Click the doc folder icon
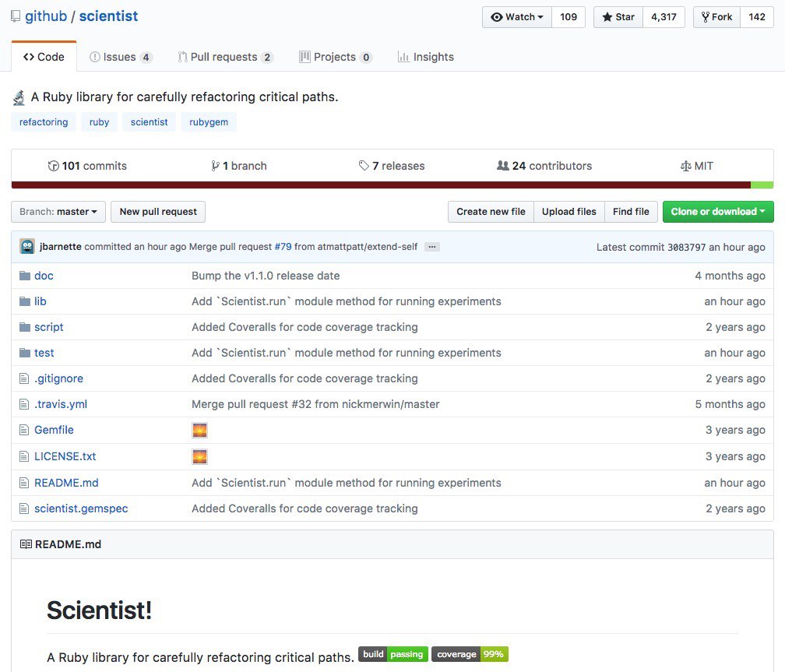The width and height of the screenshot is (785, 672). (x=25, y=276)
